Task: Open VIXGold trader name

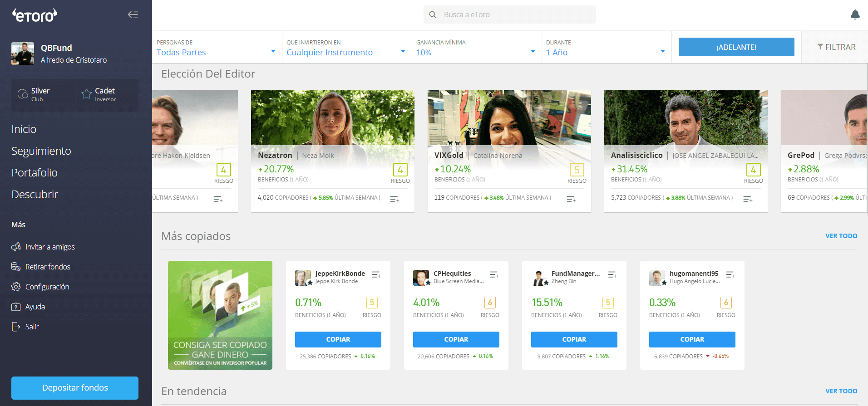Action: click(449, 155)
